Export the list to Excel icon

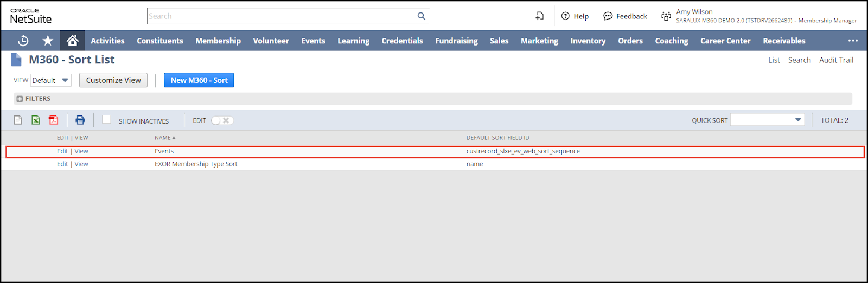click(x=36, y=120)
